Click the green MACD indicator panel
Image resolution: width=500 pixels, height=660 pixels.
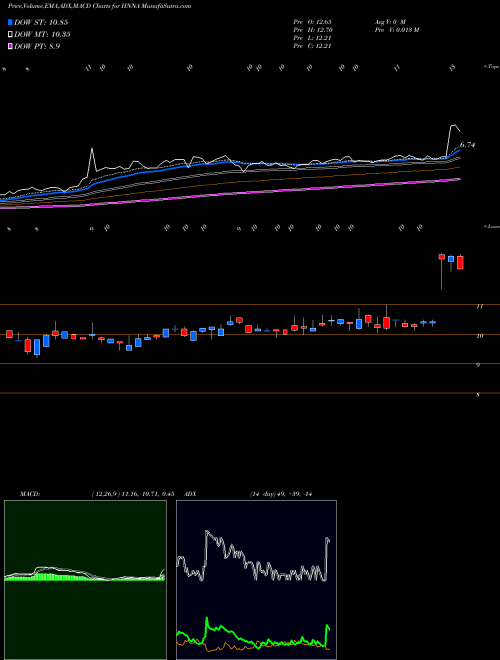click(85, 580)
